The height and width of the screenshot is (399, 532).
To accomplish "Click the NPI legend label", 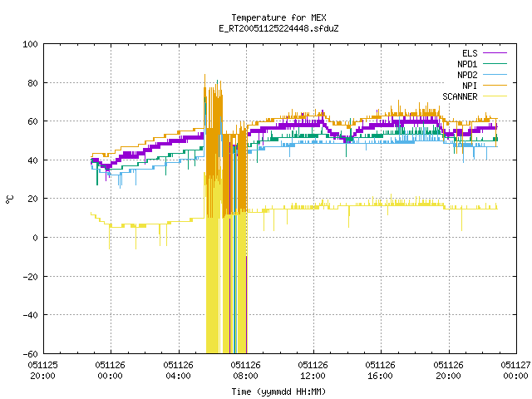I will point(470,86).
